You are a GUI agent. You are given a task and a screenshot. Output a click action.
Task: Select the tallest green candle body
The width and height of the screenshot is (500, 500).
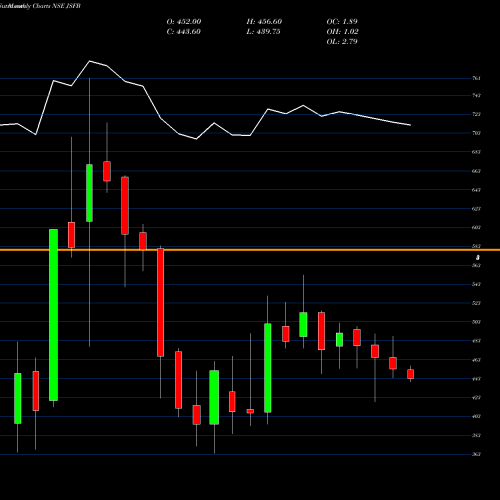tap(53, 315)
